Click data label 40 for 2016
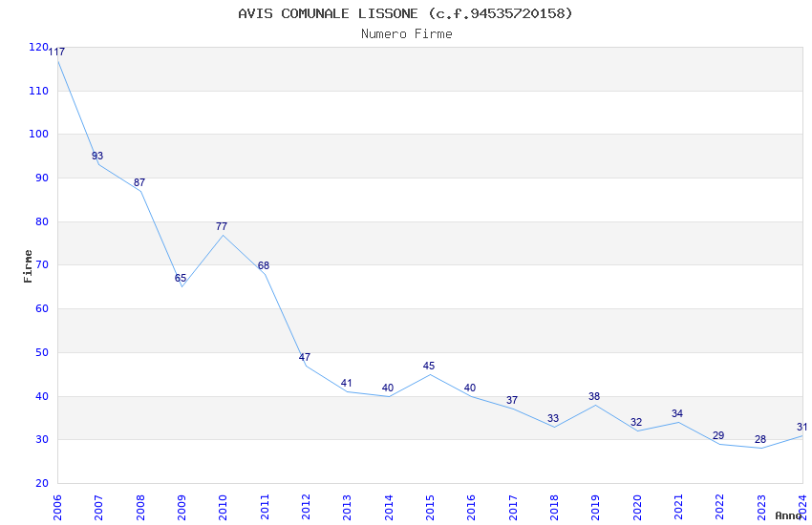Image resolution: width=812 pixels, height=525 pixels. pos(470,388)
